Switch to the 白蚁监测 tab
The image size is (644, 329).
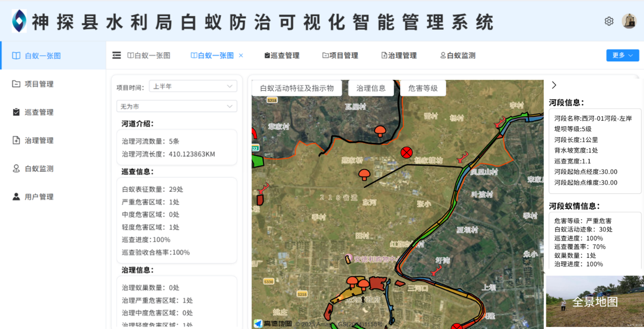click(x=458, y=55)
